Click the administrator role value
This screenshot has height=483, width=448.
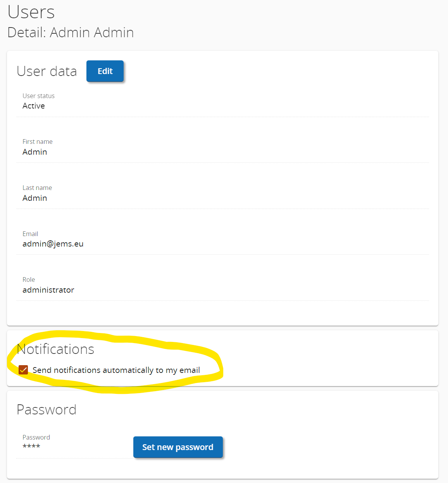coord(48,290)
